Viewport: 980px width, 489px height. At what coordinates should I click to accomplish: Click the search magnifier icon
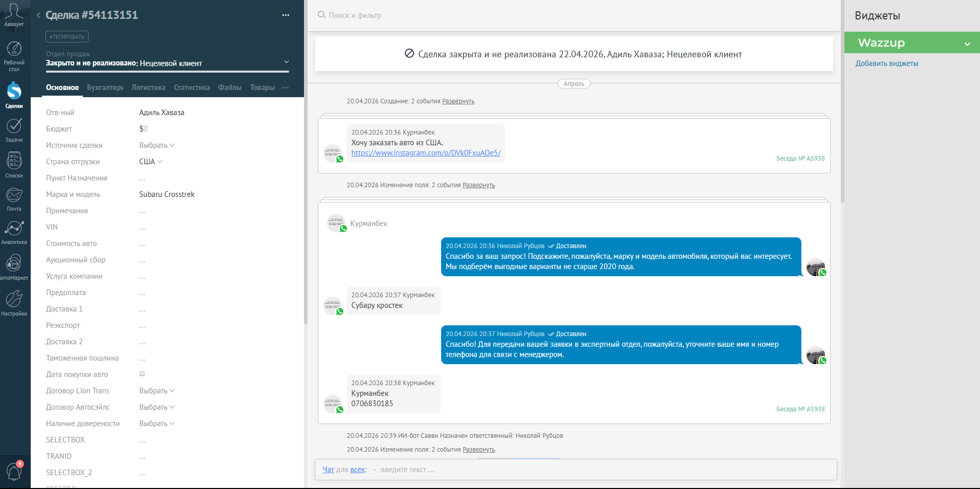point(321,15)
